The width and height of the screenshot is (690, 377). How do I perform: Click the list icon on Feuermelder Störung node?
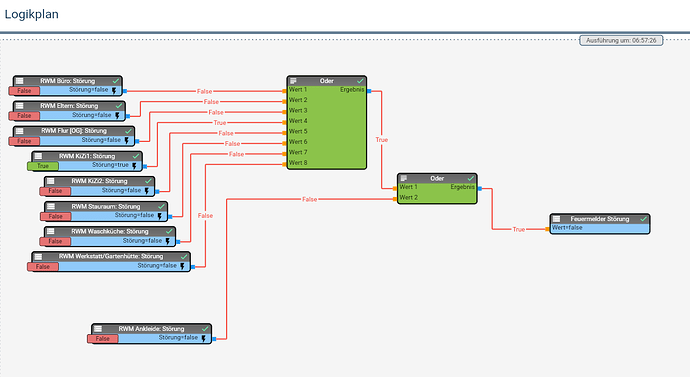pyautogui.click(x=557, y=219)
